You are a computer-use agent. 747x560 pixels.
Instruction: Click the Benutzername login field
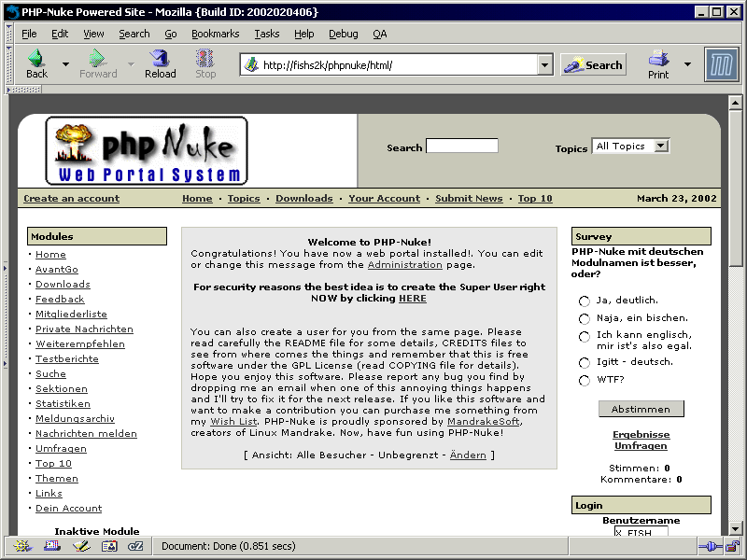641,531
